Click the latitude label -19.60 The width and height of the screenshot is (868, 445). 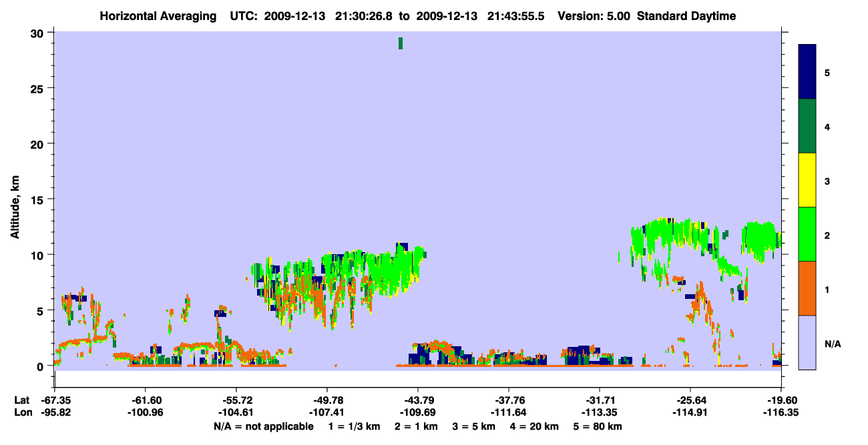pyautogui.click(x=781, y=400)
